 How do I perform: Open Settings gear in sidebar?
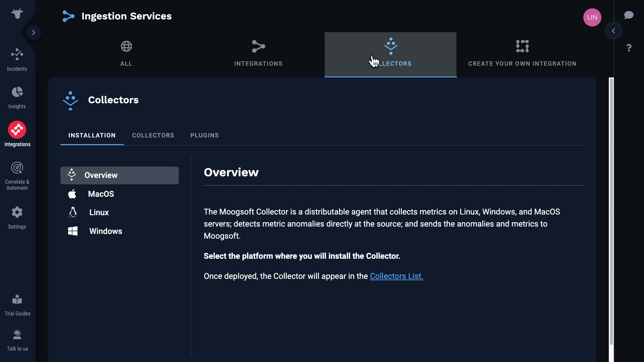pyautogui.click(x=17, y=212)
